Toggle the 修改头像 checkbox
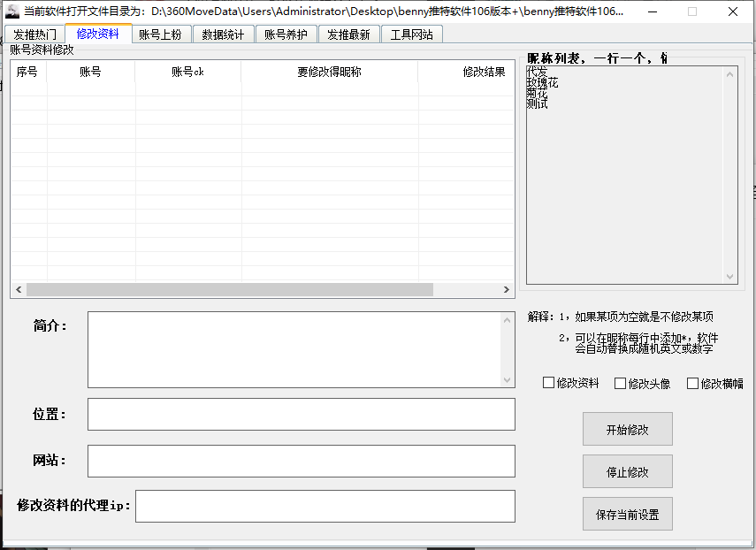Screen dimensions: 756x550 620,383
